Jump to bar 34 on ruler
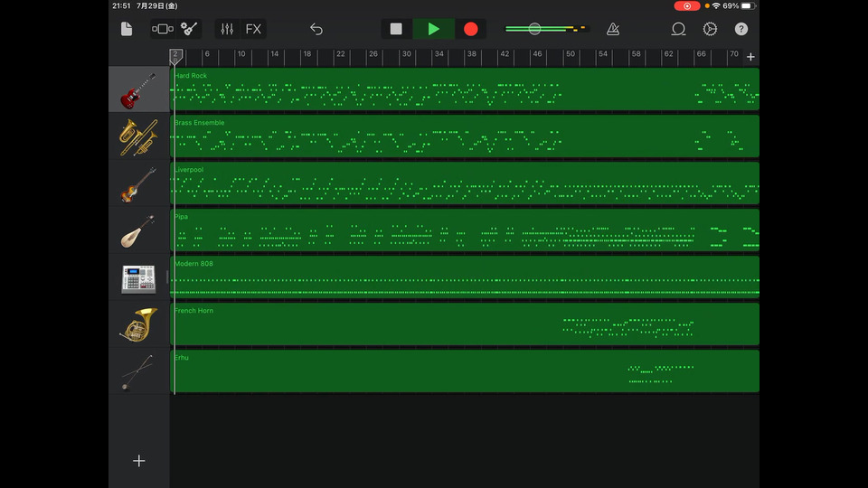The height and width of the screenshot is (488, 868). (439, 54)
